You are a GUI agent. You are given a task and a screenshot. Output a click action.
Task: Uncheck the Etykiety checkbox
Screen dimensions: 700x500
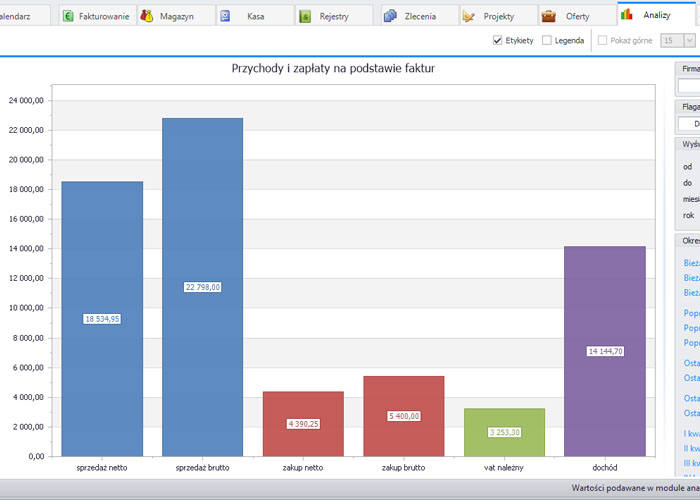pos(497,40)
